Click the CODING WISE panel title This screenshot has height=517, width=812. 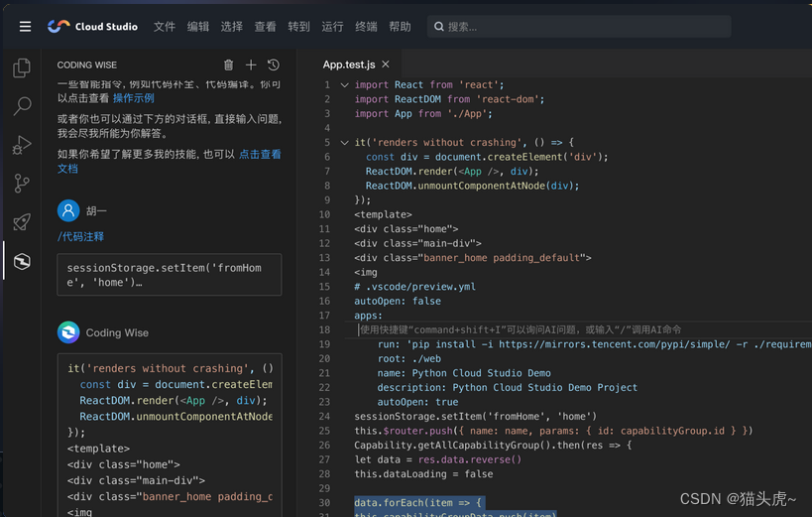87,65
